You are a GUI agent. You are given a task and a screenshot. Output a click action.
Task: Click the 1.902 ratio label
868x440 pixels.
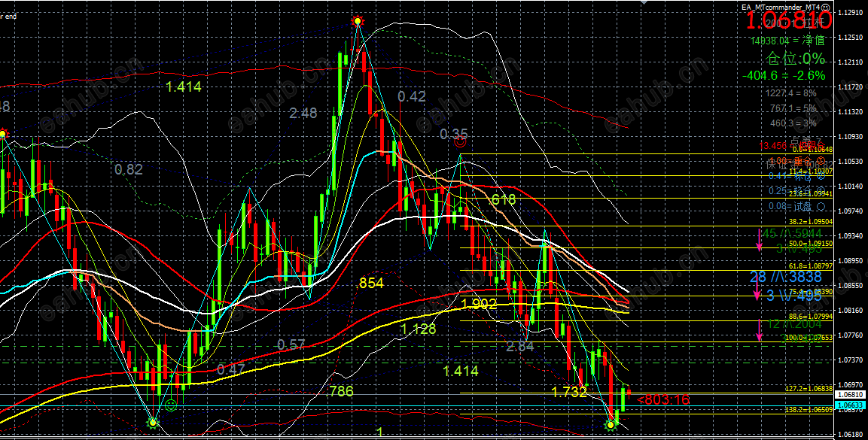click(479, 303)
